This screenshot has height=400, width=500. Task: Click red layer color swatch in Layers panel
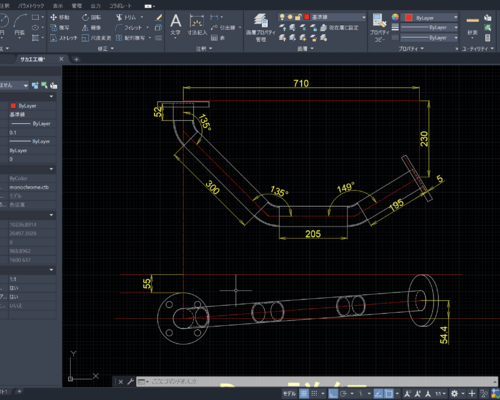tap(307, 17)
